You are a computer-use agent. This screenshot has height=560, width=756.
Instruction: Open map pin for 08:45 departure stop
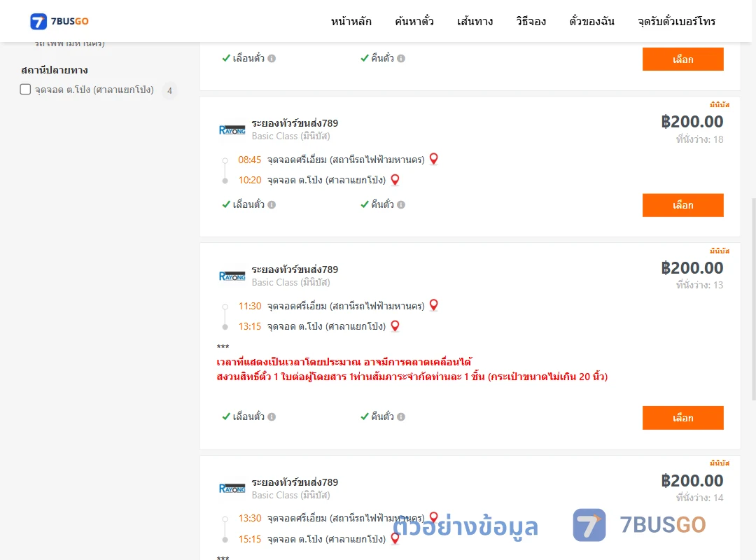[x=433, y=159]
